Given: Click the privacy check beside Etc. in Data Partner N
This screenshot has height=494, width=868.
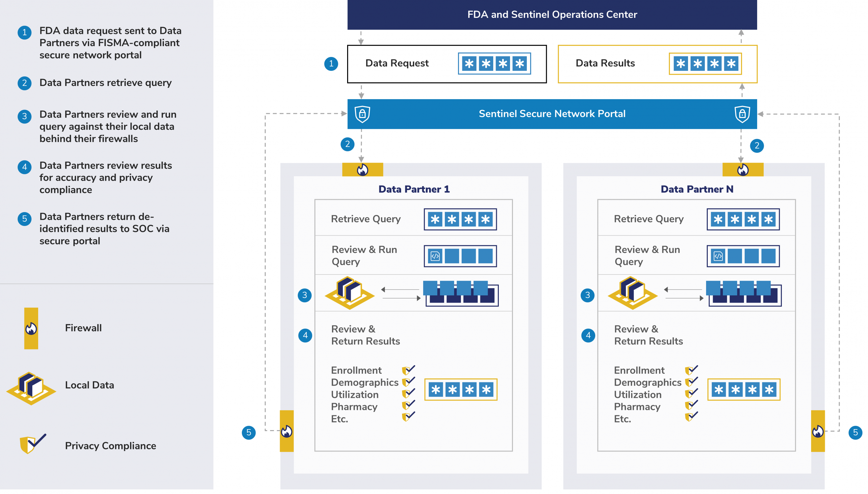Looking at the screenshot, I should click(x=691, y=416).
